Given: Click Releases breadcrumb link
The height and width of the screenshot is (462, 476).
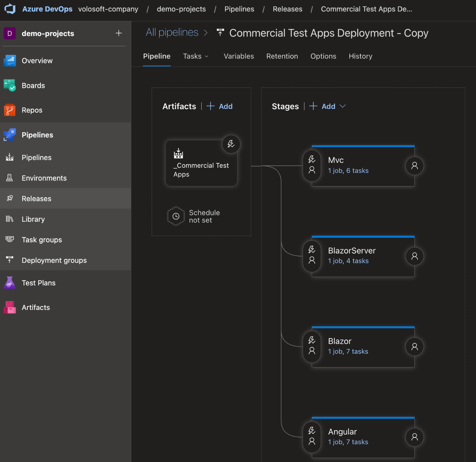Looking at the screenshot, I should tap(287, 9).
